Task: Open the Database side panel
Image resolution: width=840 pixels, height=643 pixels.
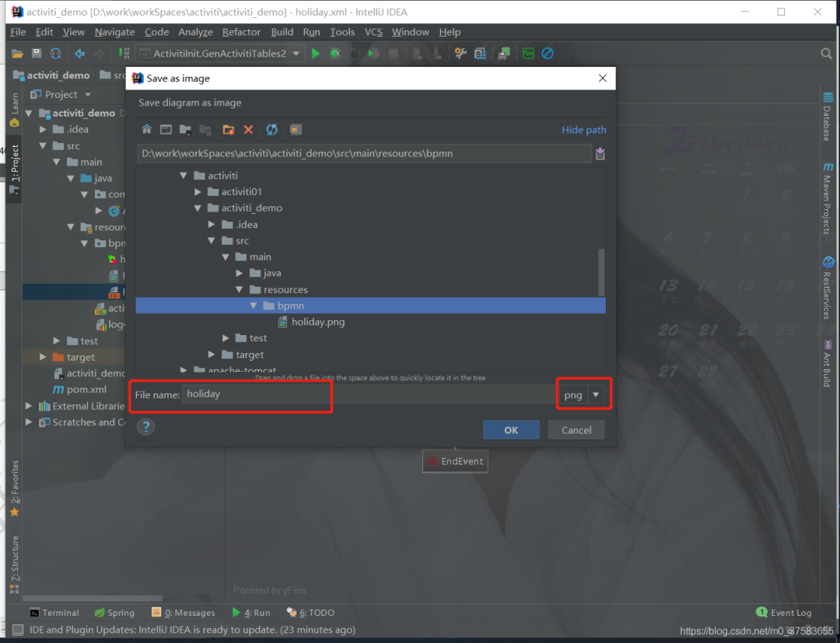Action: [828, 116]
